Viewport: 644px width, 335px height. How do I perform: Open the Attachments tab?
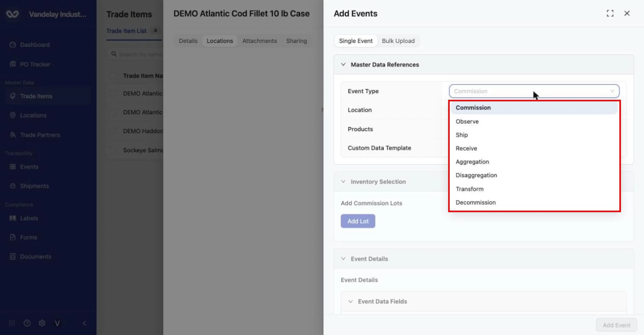tap(259, 41)
